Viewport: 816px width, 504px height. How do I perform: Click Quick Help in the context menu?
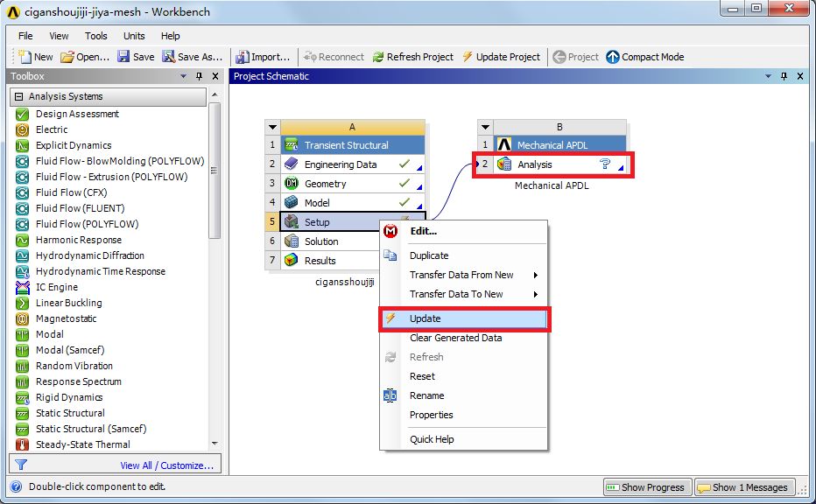464,439
